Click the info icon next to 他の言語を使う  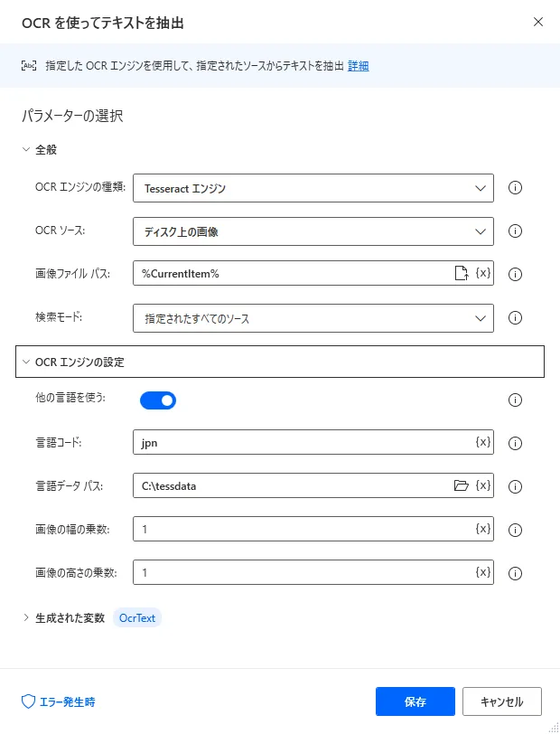[x=517, y=400]
